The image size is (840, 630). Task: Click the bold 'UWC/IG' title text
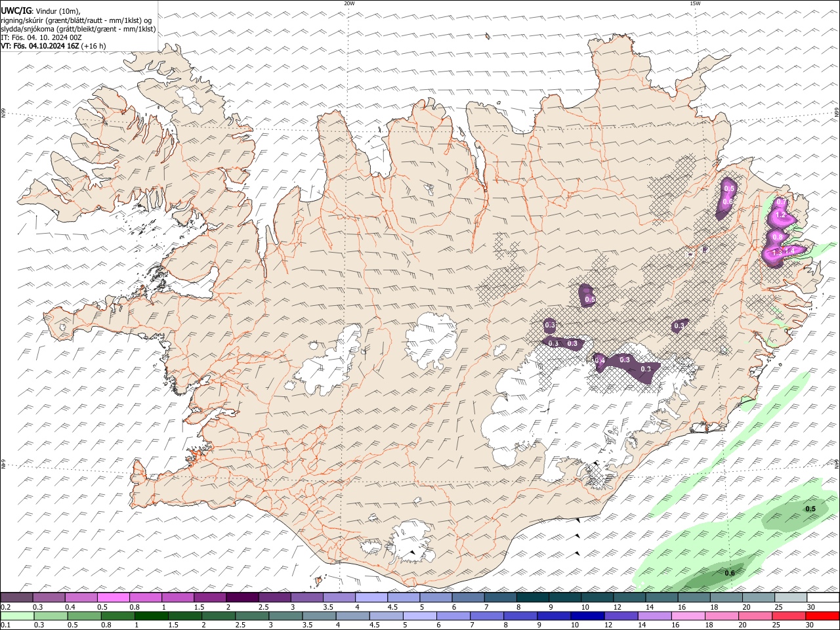[16, 10]
